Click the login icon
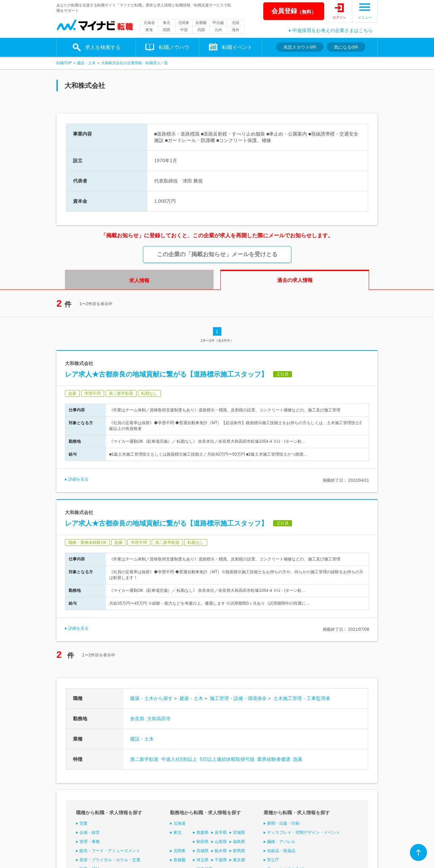The image size is (434, 868). (x=339, y=8)
